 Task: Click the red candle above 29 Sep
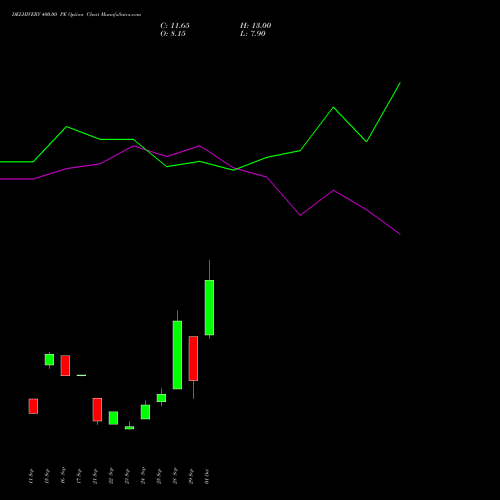(193, 358)
